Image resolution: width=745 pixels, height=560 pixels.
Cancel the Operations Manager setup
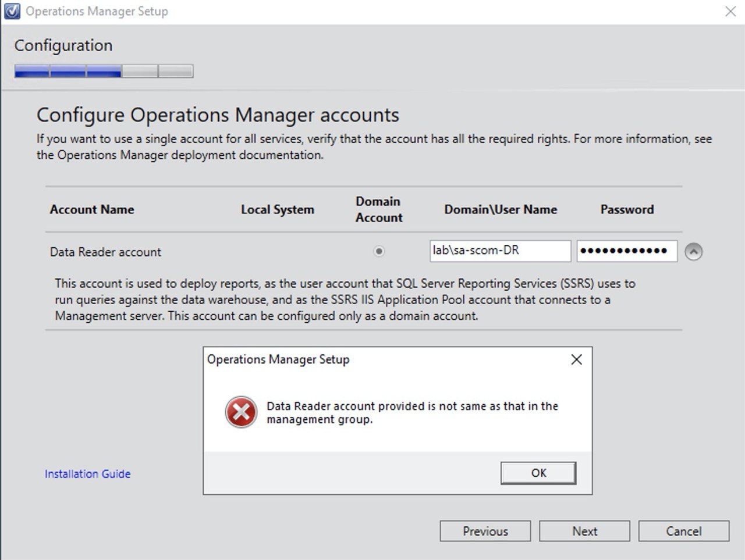[x=684, y=531]
